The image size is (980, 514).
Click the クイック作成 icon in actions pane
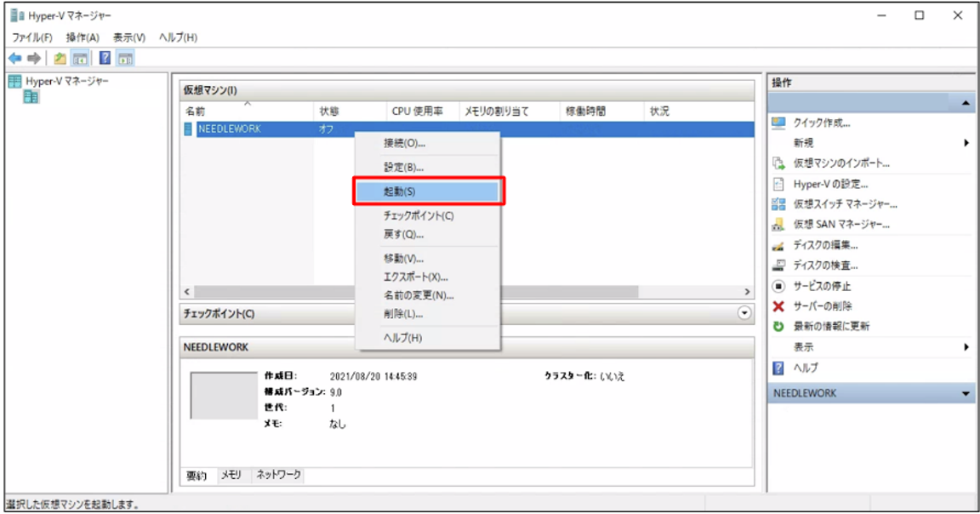point(778,123)
